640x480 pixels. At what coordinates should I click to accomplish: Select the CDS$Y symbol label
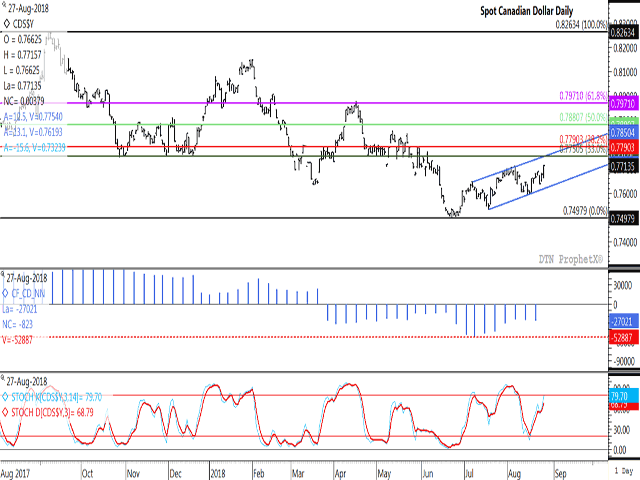(x=23, y=24)
